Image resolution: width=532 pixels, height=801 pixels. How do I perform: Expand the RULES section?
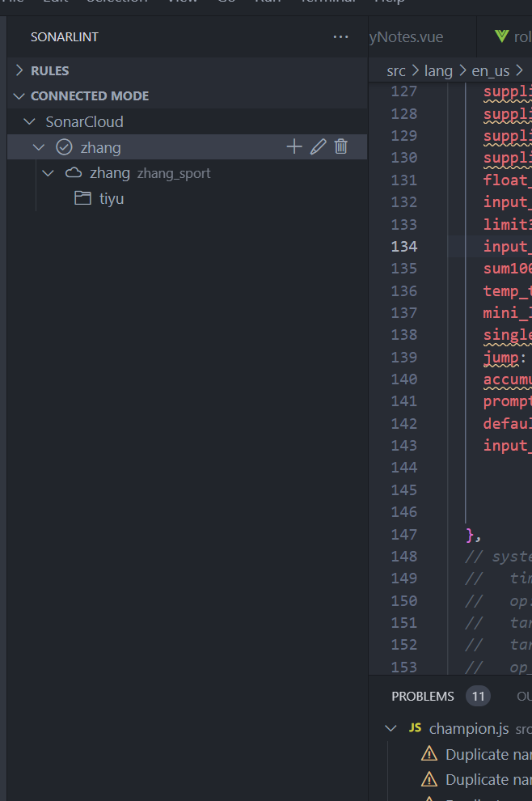[19, 70]
